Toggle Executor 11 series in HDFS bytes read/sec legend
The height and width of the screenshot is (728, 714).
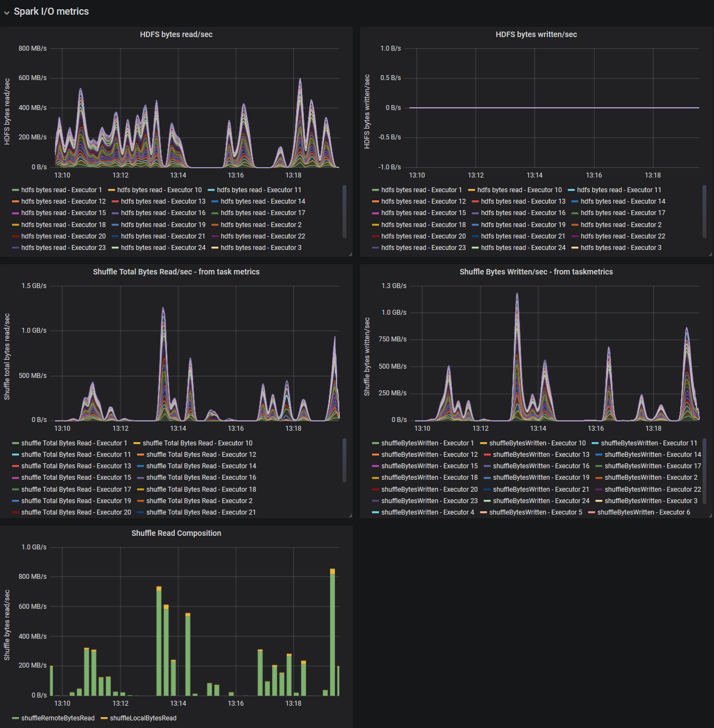(x=259, y=190)
